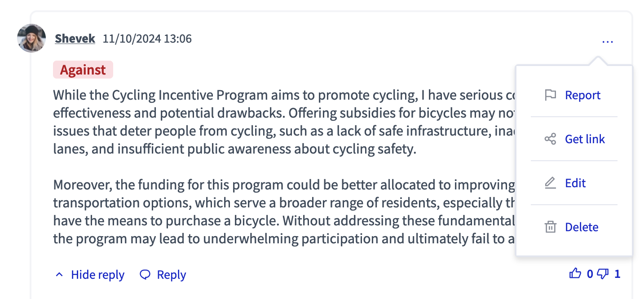Click the red Against badge
This screenshot has height=299, width=644.
(83, 70)
